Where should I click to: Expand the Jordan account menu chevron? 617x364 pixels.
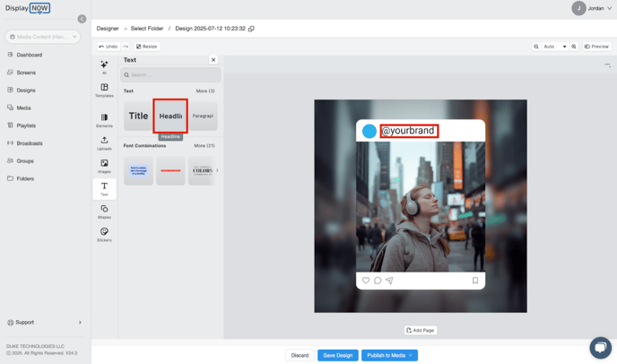609,8
